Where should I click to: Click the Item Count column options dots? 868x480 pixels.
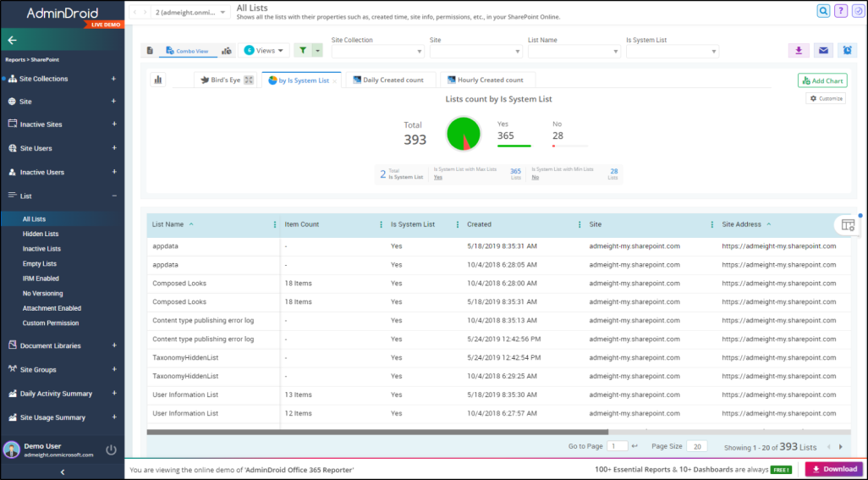pos(381,225)
